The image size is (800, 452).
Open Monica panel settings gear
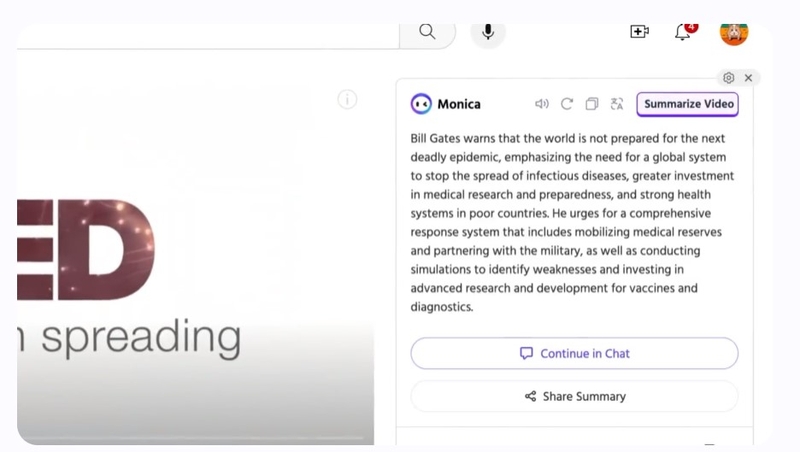point(728,78)
